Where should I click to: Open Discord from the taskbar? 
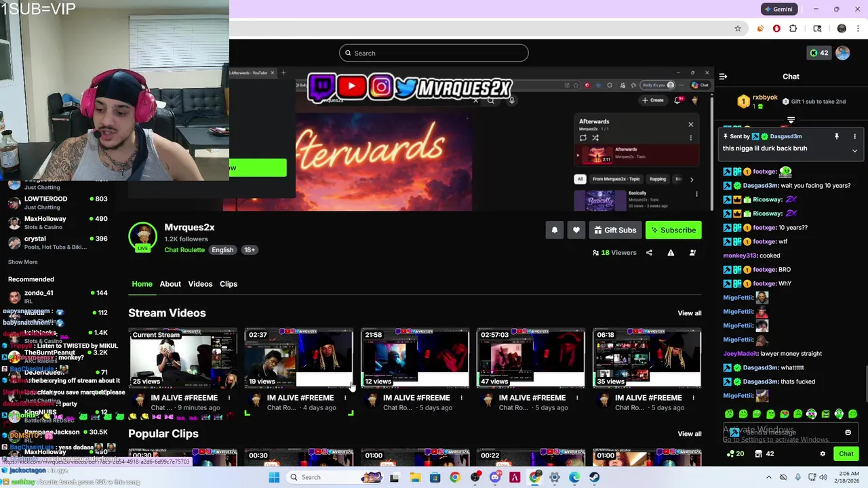point(495,477)
